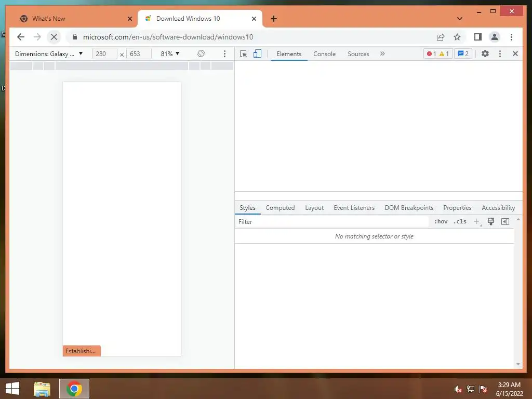Open Chrome side panel
Image resolution: width=532 pixels, height=399 pixels.
(x=478, y=37)
